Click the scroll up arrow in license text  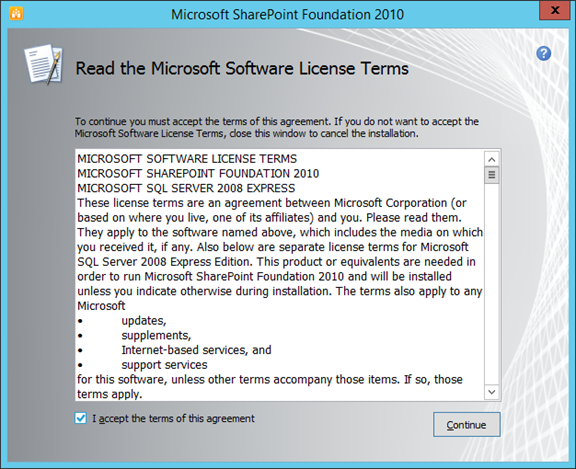tap(492, 159)
